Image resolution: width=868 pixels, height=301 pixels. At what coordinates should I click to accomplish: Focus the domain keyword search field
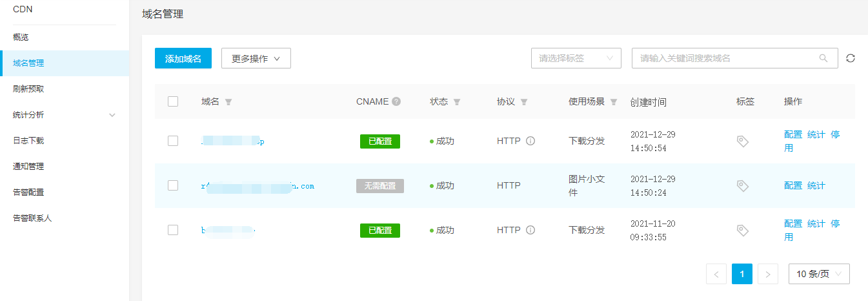click(726, 58)
